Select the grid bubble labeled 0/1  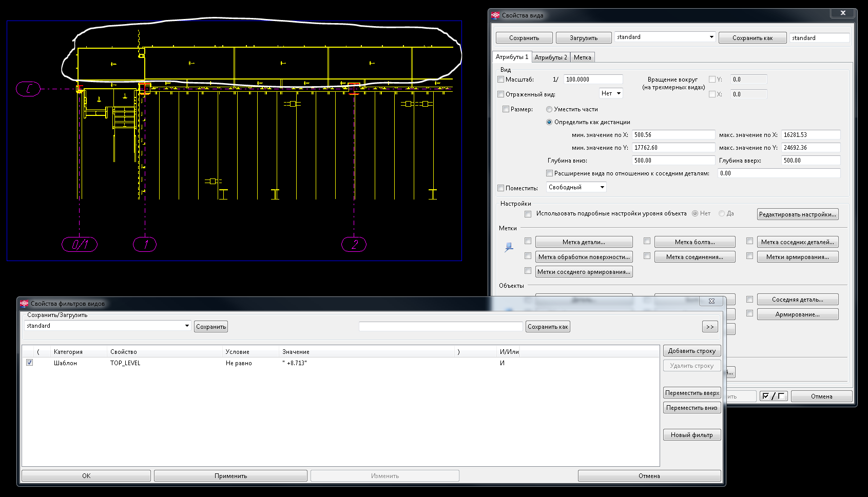click(80, 245)
